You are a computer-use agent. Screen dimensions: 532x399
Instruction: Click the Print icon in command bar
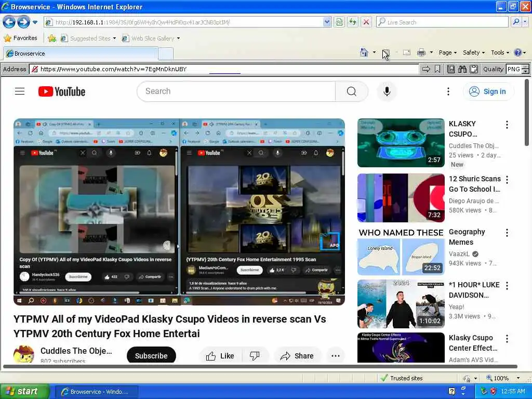[421, 52]
